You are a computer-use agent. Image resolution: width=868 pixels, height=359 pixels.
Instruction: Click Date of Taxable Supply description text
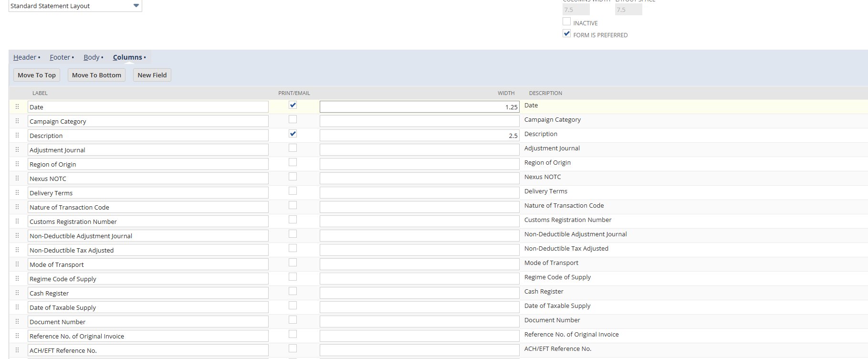tap(557, 306)
